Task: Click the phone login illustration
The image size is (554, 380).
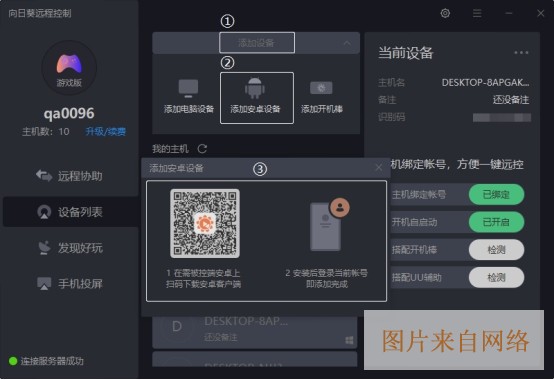Action: (x=329, y=225)
